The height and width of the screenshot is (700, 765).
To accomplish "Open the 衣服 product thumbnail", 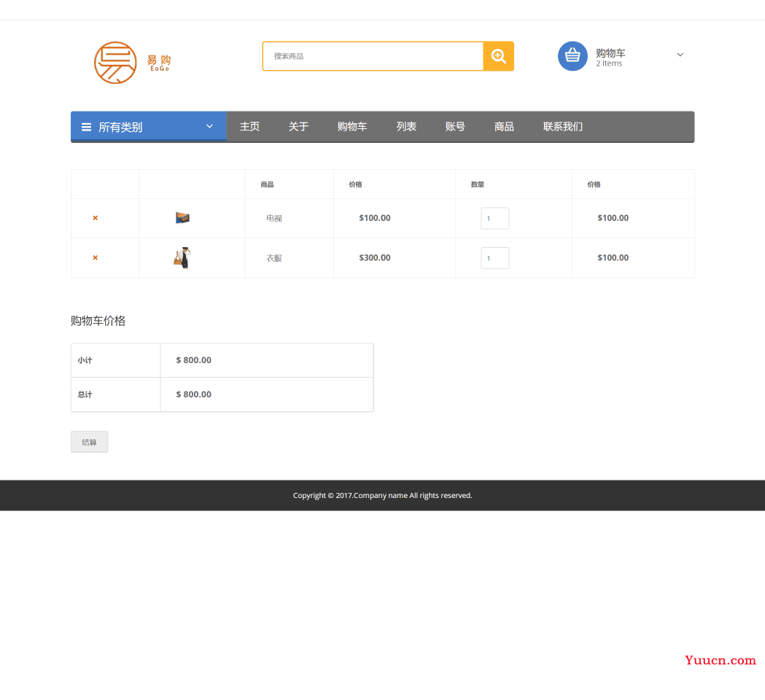I will (182, 257).
